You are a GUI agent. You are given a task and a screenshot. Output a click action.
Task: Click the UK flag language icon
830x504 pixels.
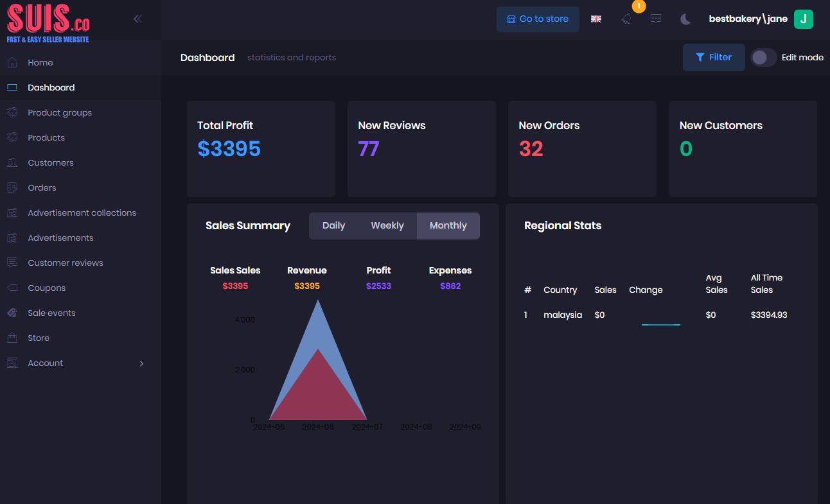596,19
